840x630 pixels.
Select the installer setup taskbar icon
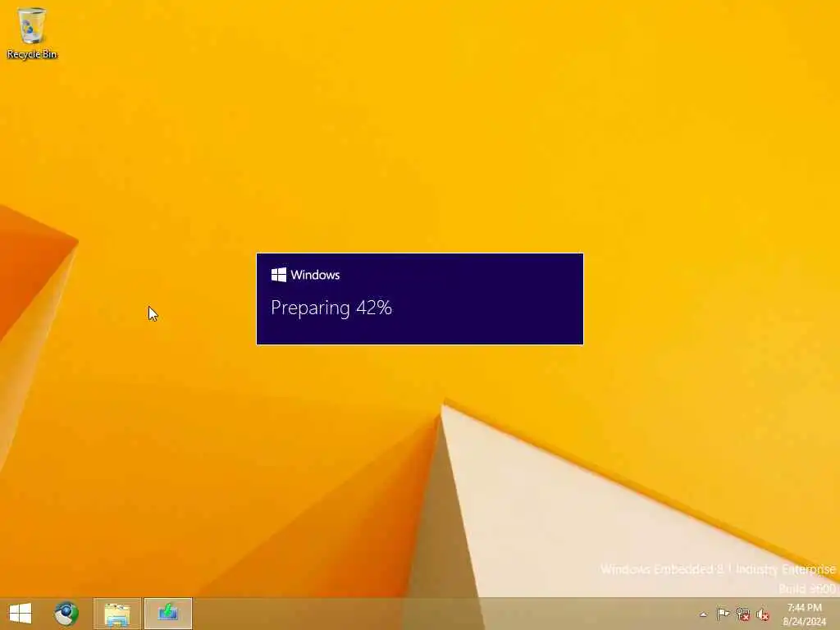pos(167,614)
